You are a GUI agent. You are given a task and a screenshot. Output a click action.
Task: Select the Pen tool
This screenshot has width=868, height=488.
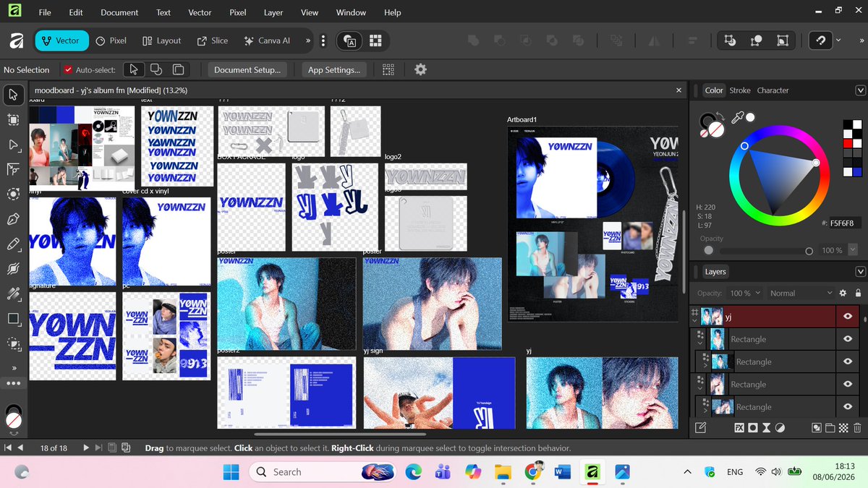[x=13, y=219]
